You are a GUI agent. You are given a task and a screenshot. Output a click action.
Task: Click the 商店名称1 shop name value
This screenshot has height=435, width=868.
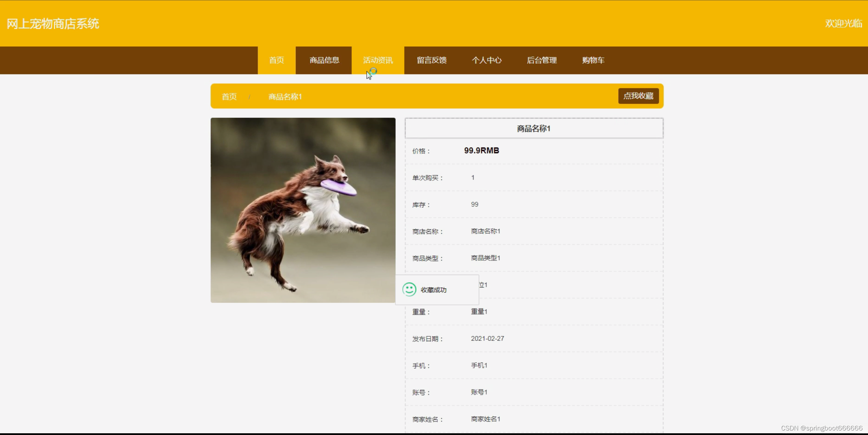click(x=485, y=231)
